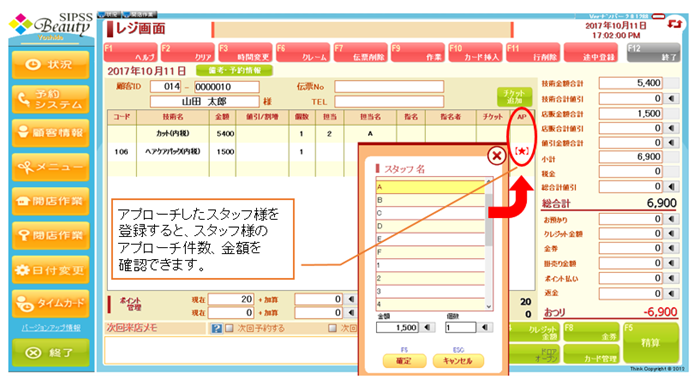Open arrow beside popup 個数 field
Viewport: 696px width, 381px height.
click(485, 327)
